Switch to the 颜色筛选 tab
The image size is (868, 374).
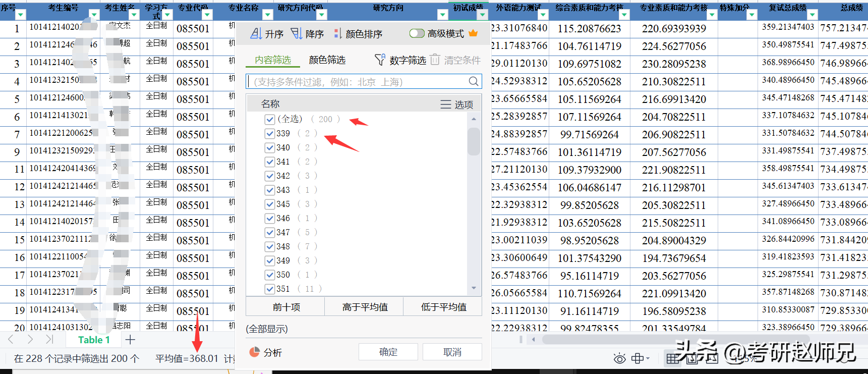[x=327, y=60]
